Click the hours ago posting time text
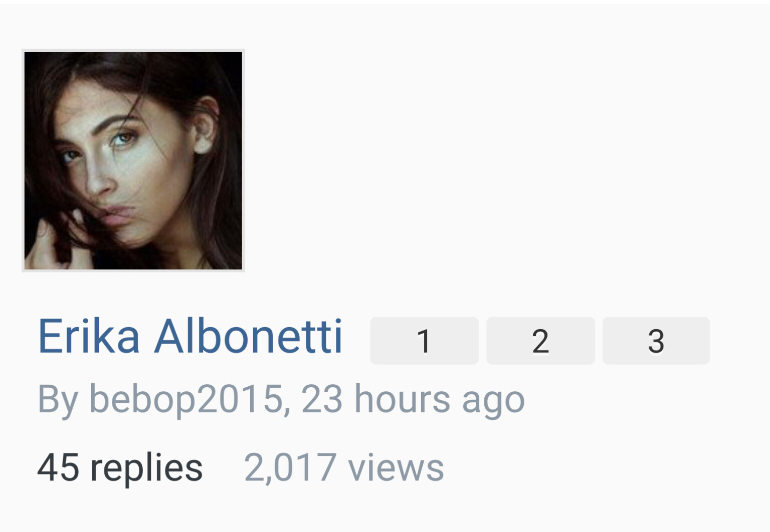 [440, 400]
